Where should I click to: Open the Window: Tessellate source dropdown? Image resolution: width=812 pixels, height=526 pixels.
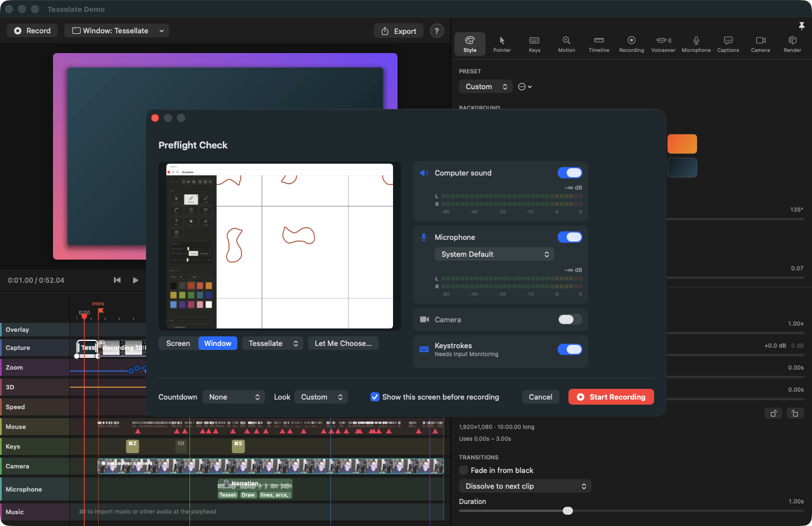[x=117, y=31]
